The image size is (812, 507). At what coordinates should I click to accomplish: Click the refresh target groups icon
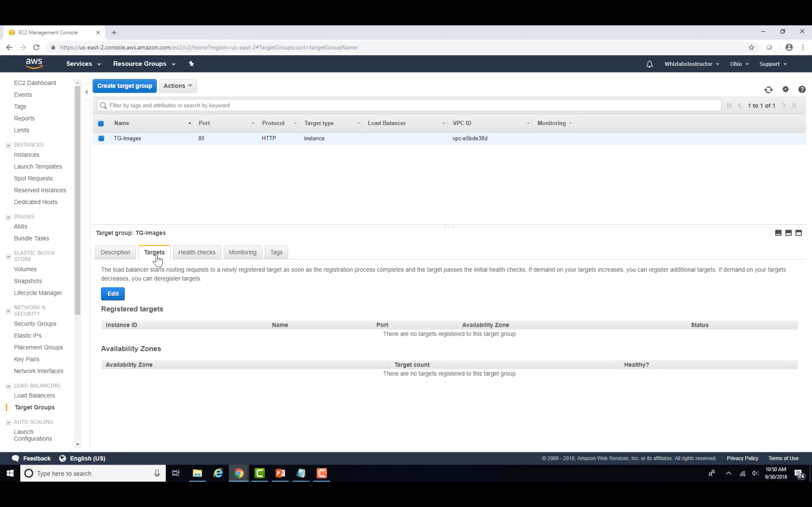768,90
